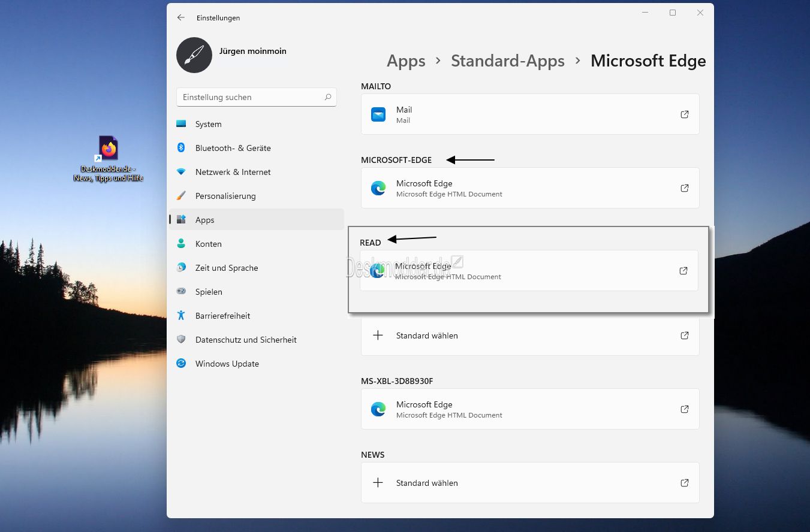The image size is (810, 532).
Task: Click Jürgen moinmoin profile avatar
Action: coord(194,55)
